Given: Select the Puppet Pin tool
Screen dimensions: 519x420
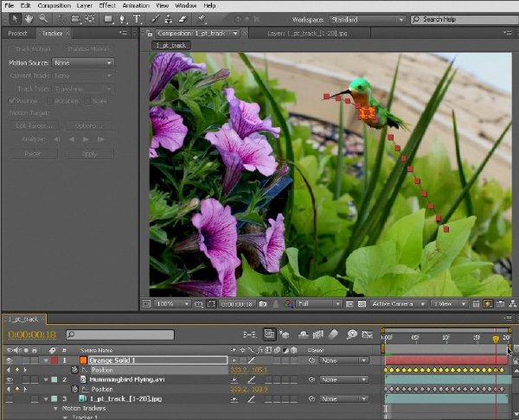Looking at the screenshot, I should 202,19.
